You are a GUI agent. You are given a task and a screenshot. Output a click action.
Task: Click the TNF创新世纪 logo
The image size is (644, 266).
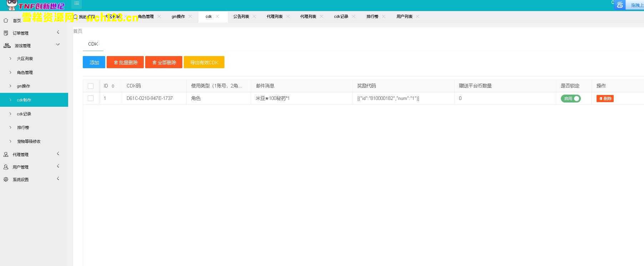pyautogui.click(x=35, y=5)
